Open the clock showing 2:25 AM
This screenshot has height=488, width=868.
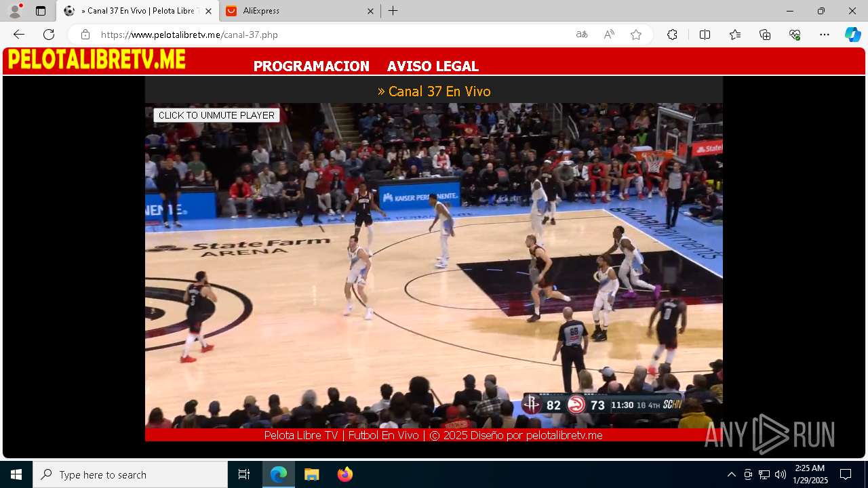pyautogui.click(x=810, y=474)
